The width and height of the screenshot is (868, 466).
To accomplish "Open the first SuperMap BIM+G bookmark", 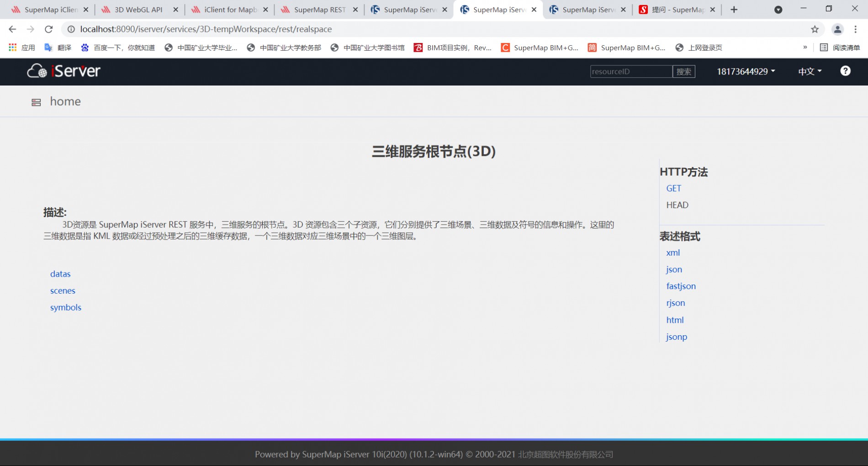I will [x=540, y=48].
